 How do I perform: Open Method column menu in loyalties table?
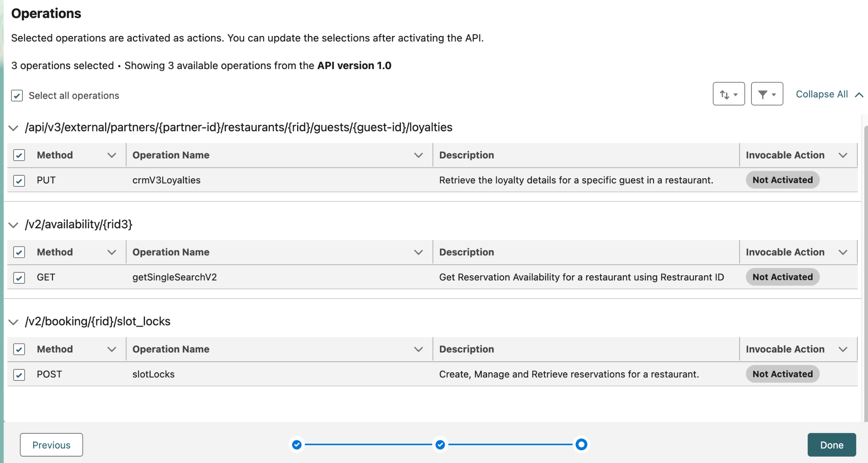pos(112,155)
